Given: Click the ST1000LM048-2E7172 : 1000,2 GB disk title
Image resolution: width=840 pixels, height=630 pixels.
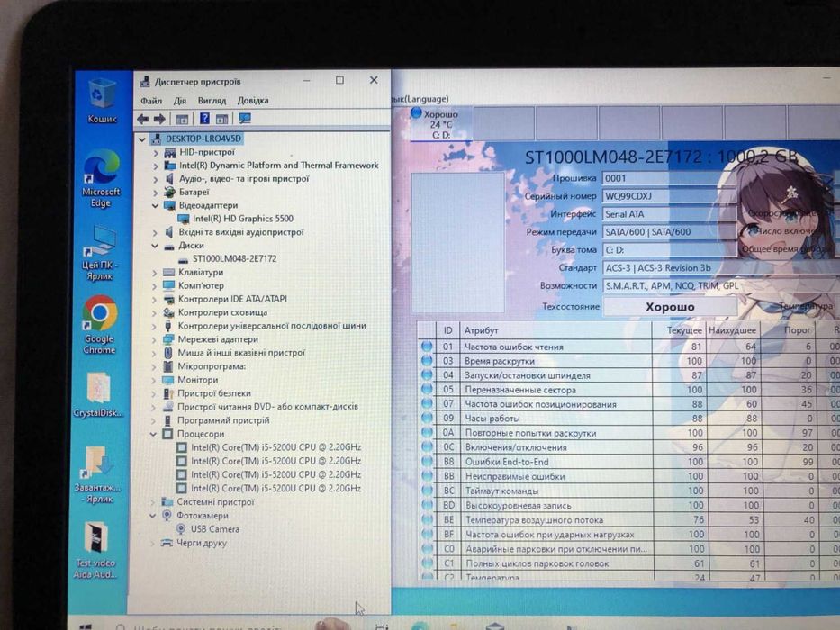Looking at the screenshot, I should 661,157.
